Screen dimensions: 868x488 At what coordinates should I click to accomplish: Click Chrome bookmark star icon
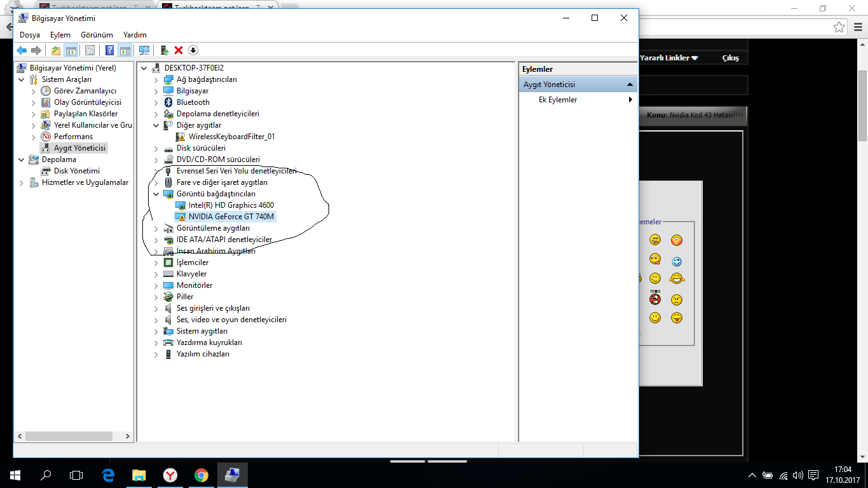coord(839,27)
